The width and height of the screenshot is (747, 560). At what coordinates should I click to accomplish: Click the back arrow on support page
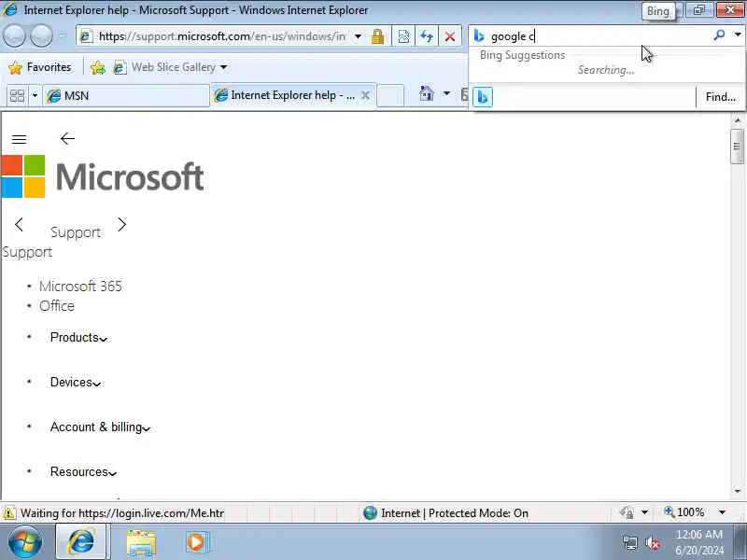point(67,138)
